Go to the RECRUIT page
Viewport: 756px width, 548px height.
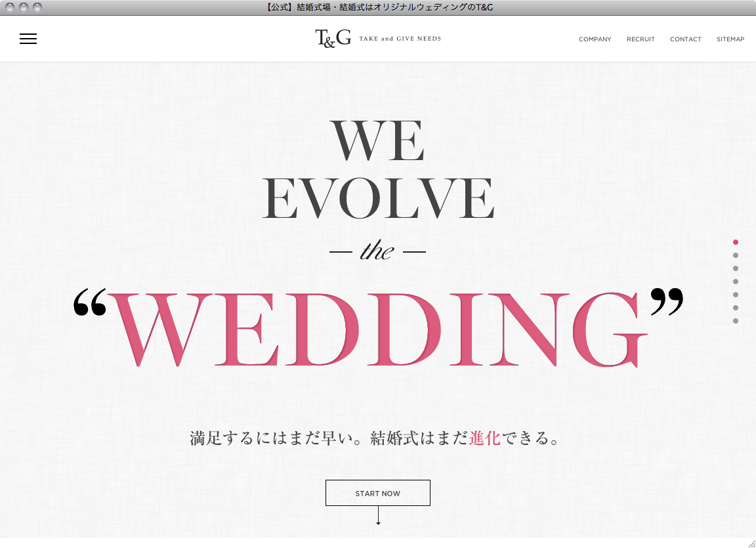640,39
